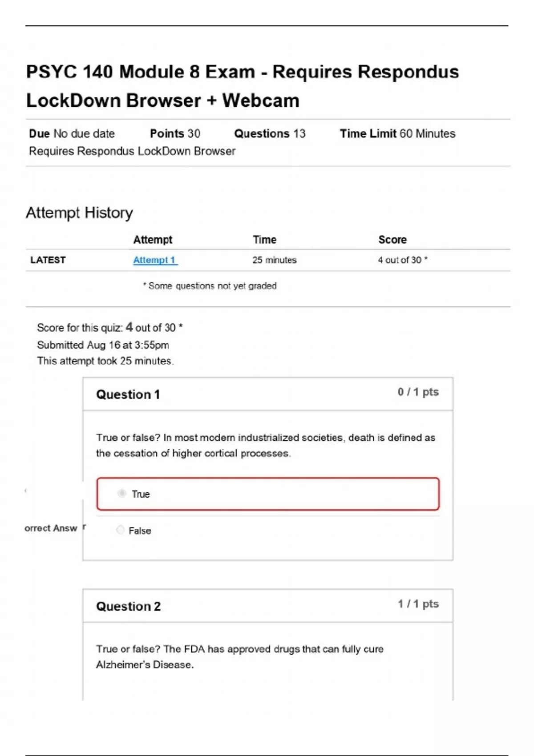The image size is (534, 756).
Task: Select the True radio button
Action: [121, 493]
